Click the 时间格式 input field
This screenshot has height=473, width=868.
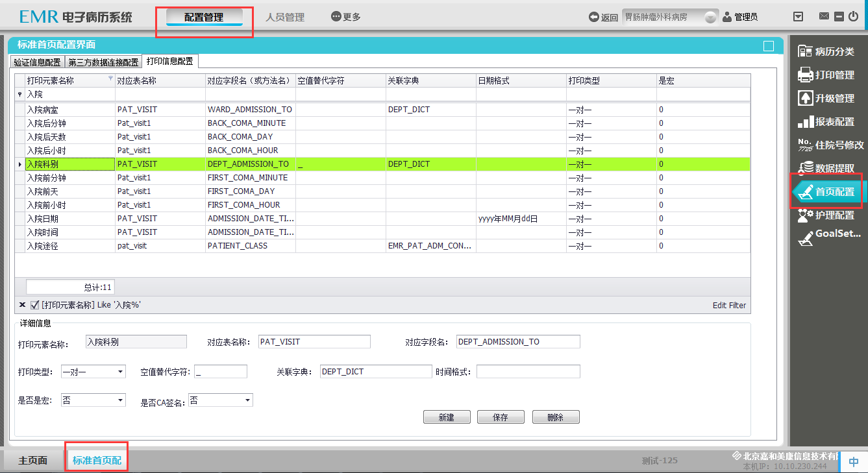pyautogui.click(x=528, y=372)
